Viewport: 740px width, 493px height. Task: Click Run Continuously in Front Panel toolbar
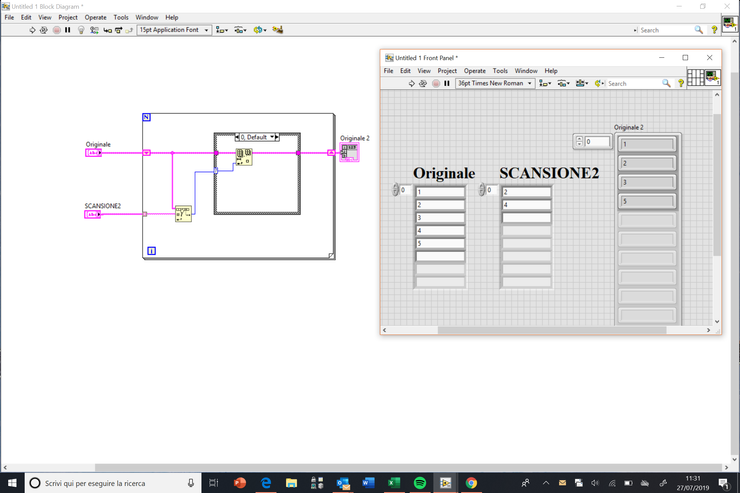click(x=423, y=84)
